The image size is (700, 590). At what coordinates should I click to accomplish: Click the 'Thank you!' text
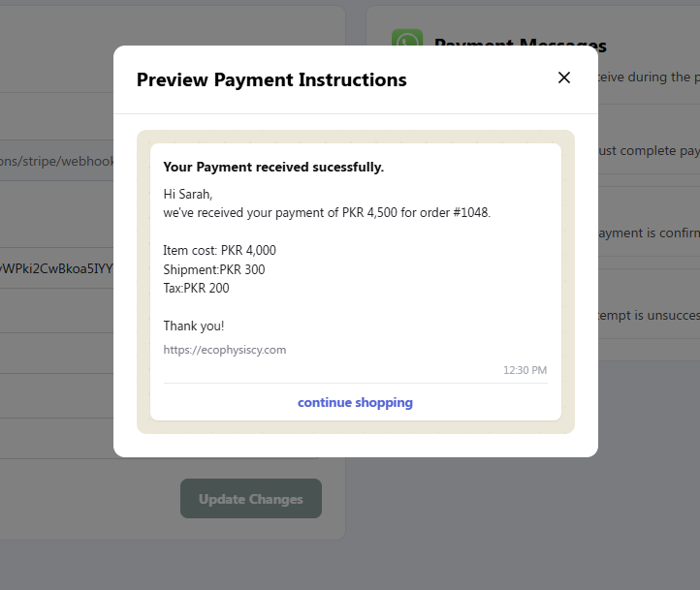pyautogui.click(x=194, y=326)
